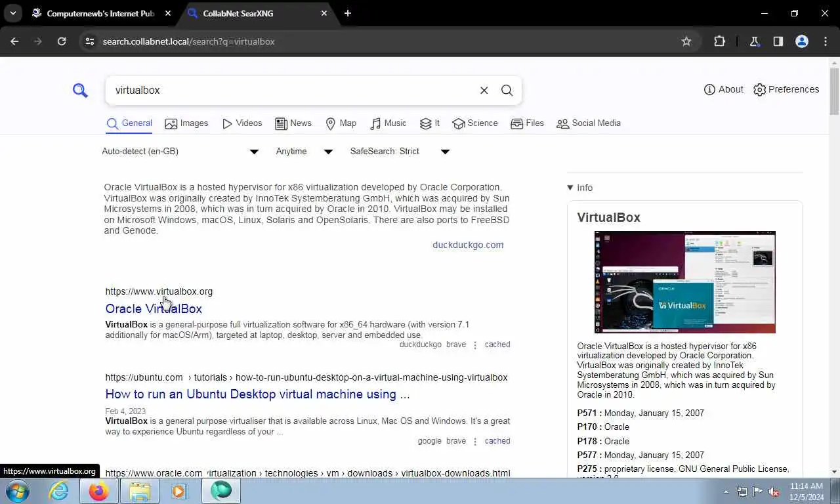Open Windows Explorer from taskbar
Image resolution: width=840 pixels, height=504 pixels.
140,491
